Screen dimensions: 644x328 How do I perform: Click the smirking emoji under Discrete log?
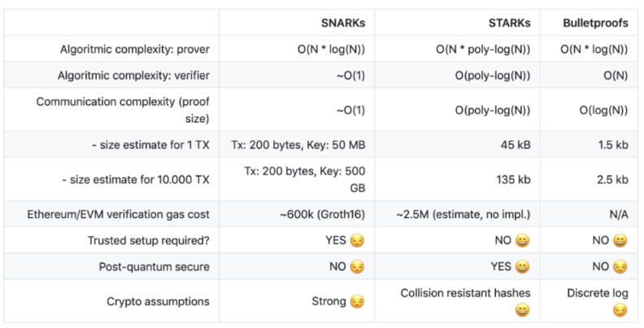pos(620,310)
